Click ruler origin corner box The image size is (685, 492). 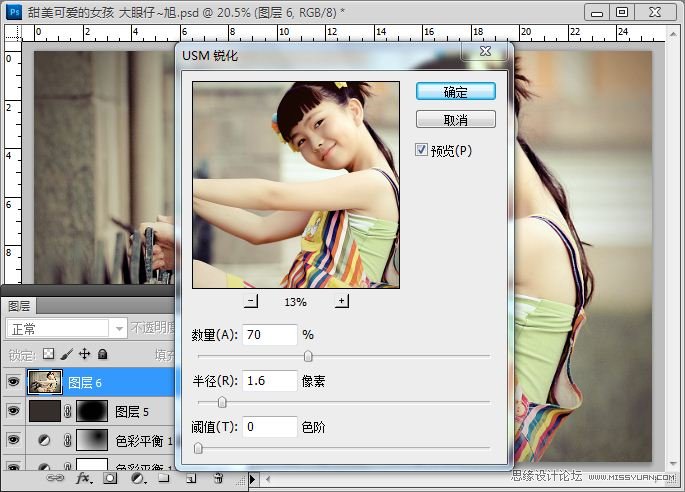[x=13, y=33]
